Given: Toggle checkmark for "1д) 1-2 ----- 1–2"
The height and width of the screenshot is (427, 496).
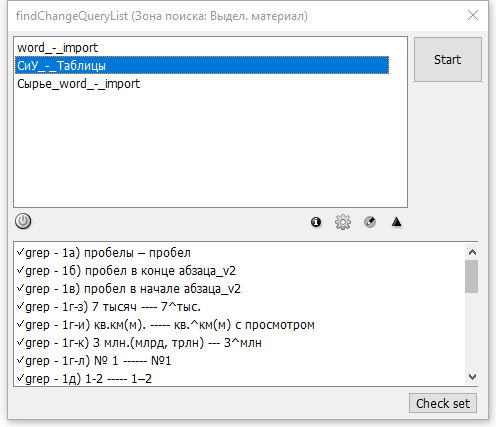Looking at the screenshot, I should [20, 378].
